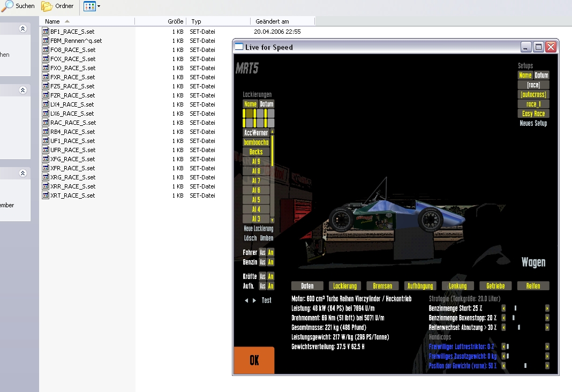
Task: Open the Daten tab
Action: point(307,286)
